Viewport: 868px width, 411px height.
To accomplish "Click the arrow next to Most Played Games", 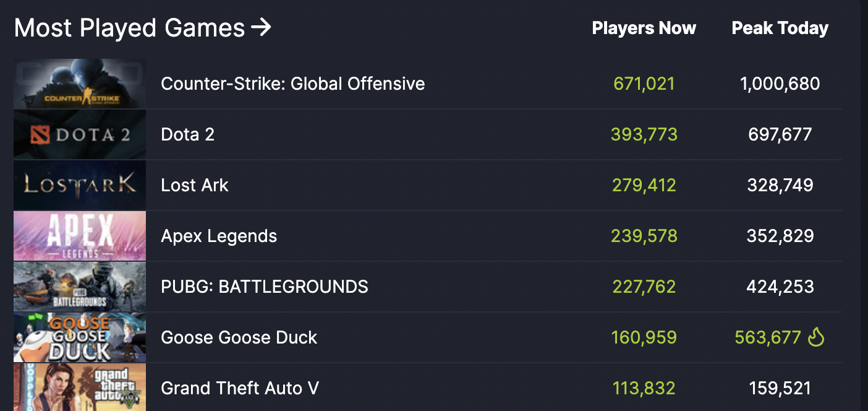I will click(262, 28).
